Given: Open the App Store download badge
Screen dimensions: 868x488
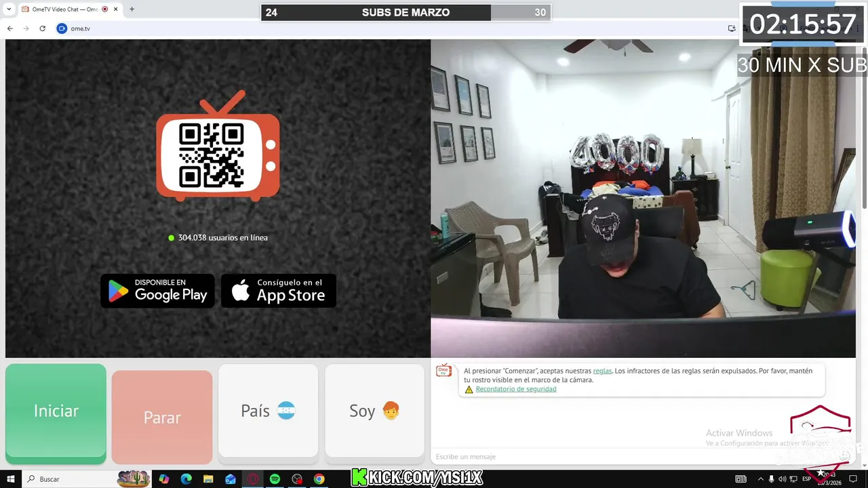Looking at the screenshot, I should (279, 291).
